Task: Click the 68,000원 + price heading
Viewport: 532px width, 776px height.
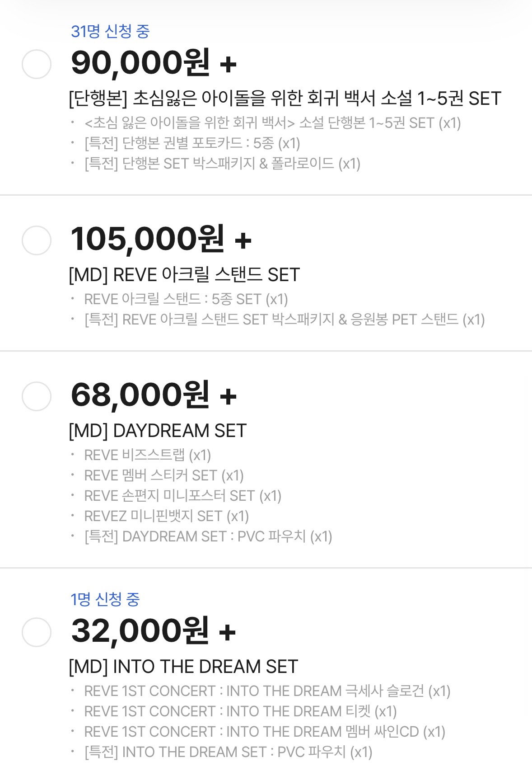Action: 154,395
